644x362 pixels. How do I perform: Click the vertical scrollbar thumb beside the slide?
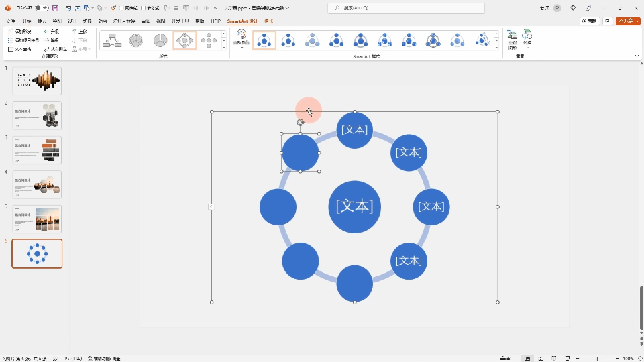pyautogui.click(x=641, y=308)
